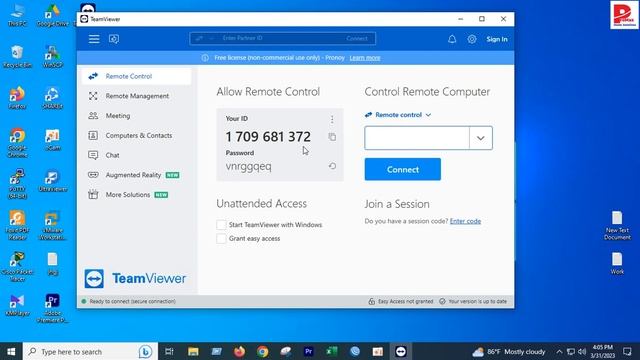Click the Ready to connect status text
640x360 pixels.
(x=133, y=301)
